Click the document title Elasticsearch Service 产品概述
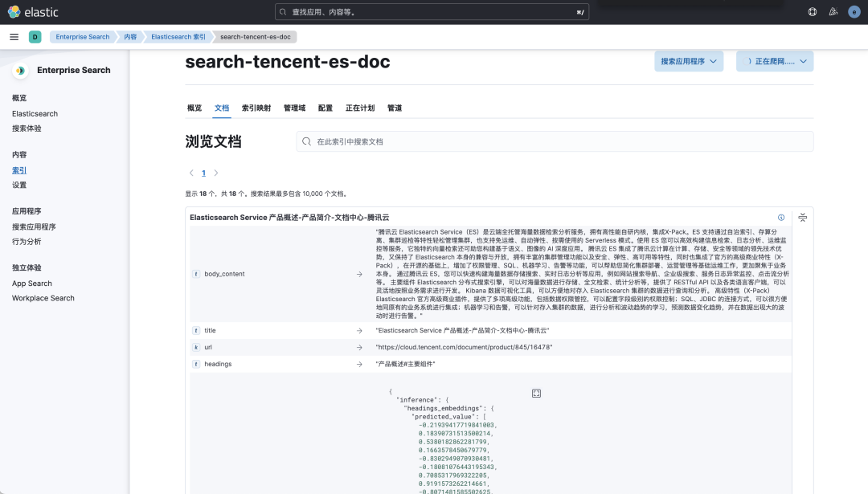 tap(289, 218)
